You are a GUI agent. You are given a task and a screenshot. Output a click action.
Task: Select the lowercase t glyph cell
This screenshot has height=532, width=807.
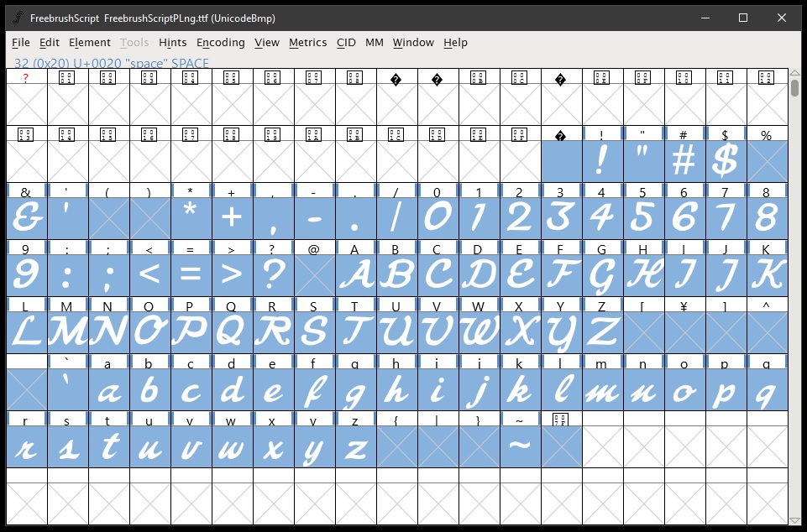(x=108, y=447)
